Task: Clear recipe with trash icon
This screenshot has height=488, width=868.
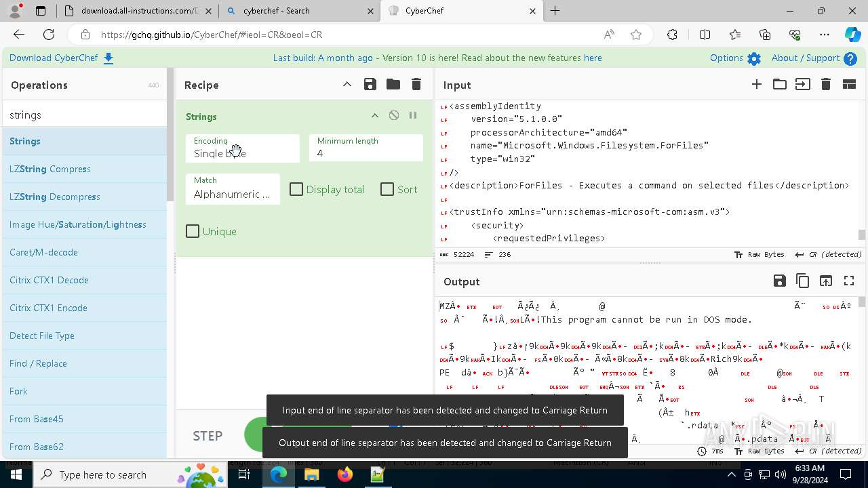Action: pos(416,85)
